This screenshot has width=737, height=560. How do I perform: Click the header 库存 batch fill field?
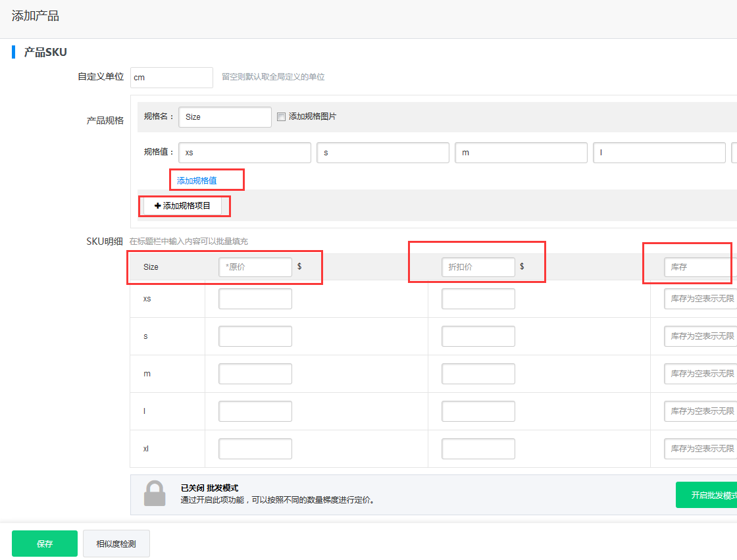coord(699,267)
